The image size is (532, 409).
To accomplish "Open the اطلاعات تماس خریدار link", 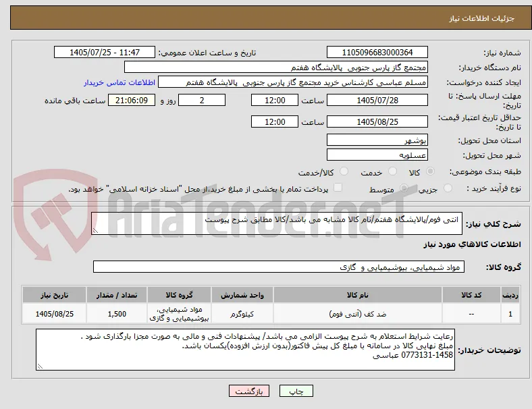I will tap(119, 82).
